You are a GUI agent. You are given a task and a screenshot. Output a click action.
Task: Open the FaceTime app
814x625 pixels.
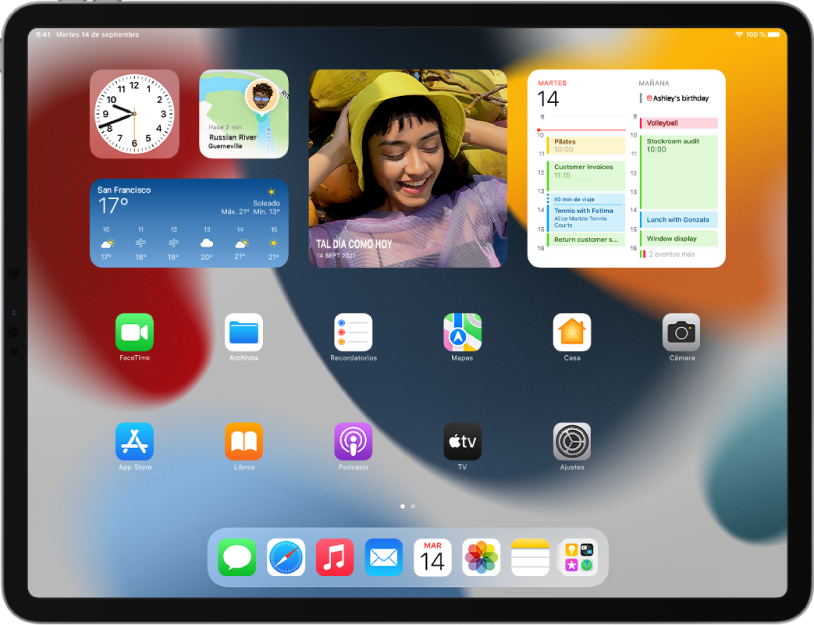pos(135,333)
